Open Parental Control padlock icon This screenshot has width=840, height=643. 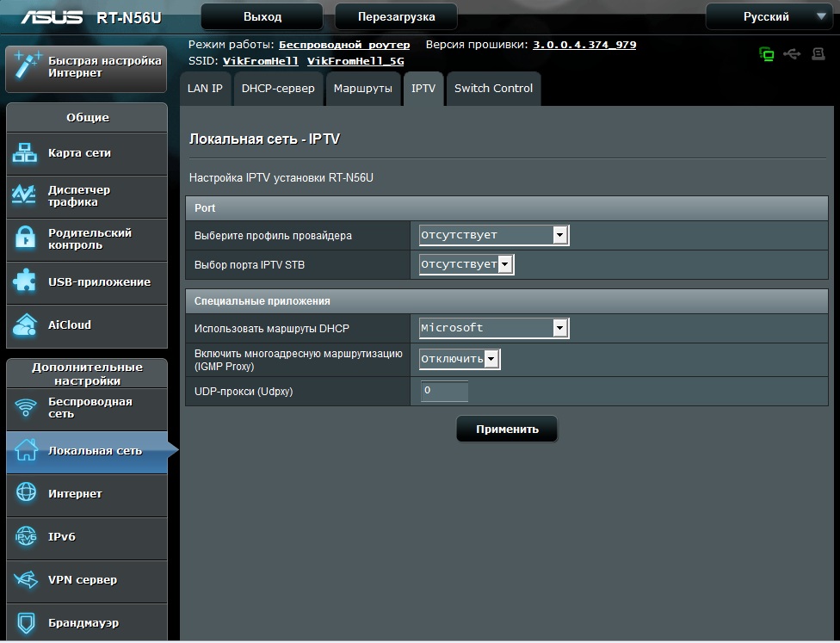pyautogui.click(x=25, y=239)
